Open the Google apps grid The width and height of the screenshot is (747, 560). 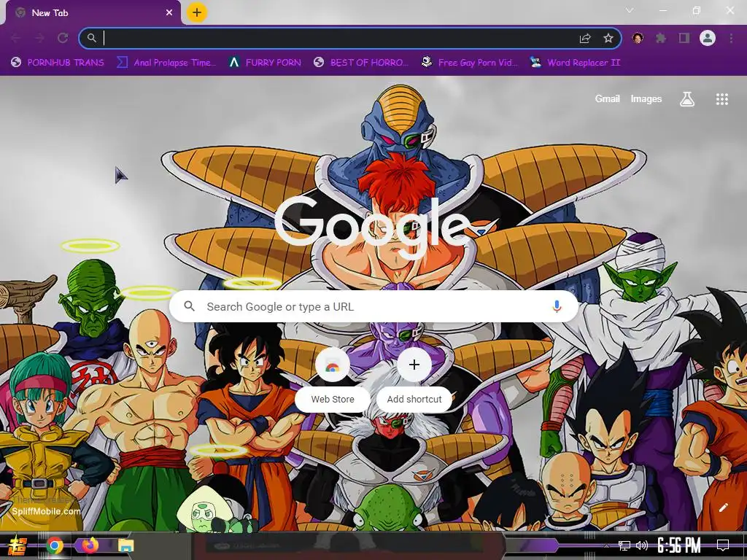click(x=721, y=99)
